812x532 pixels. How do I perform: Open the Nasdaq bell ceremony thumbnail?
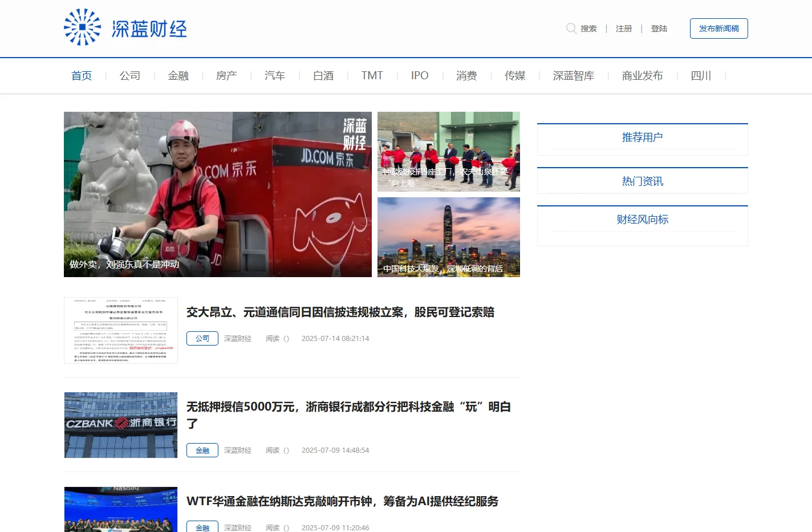(x=121, y=509)
